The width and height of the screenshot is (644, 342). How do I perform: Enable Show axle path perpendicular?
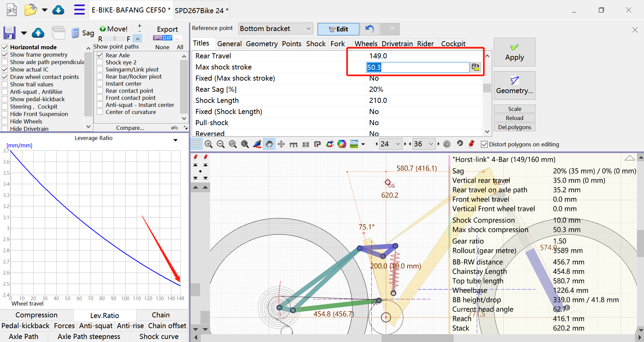[5, 62]
